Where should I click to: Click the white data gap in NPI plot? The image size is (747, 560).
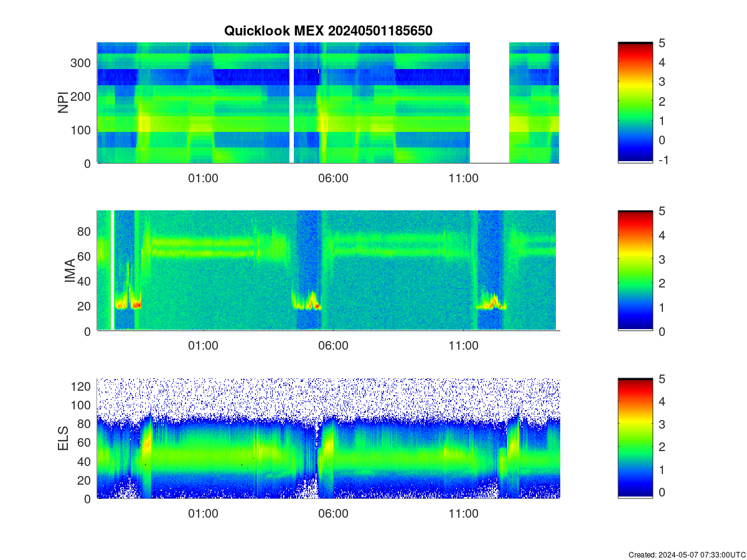[x=489, y=103]
